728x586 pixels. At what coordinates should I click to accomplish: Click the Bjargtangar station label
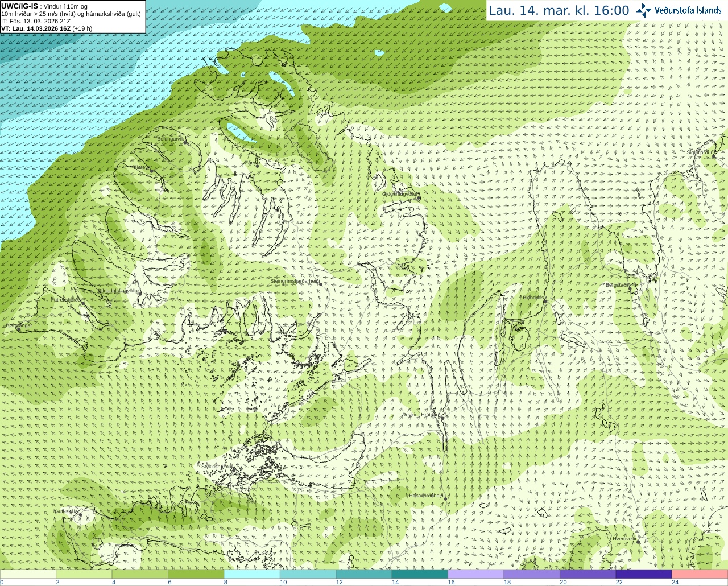[x=19, y=325]
